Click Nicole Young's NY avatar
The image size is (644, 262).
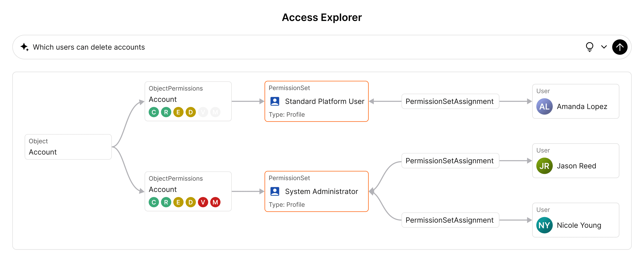tap(544, 225)
